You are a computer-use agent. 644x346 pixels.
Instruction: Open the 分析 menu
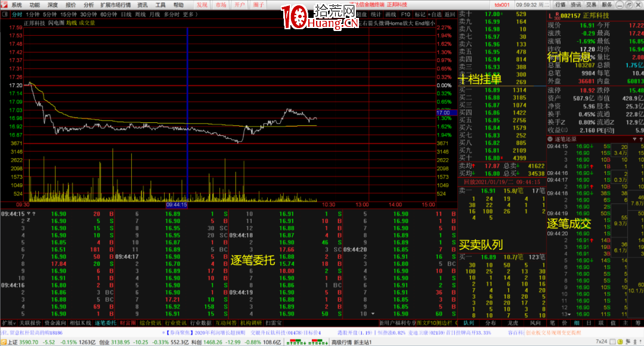coord(89,5)
